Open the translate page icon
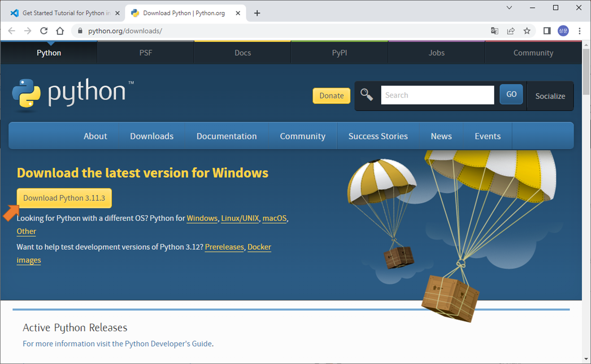 pyautogui.click(x=495, y=31)
